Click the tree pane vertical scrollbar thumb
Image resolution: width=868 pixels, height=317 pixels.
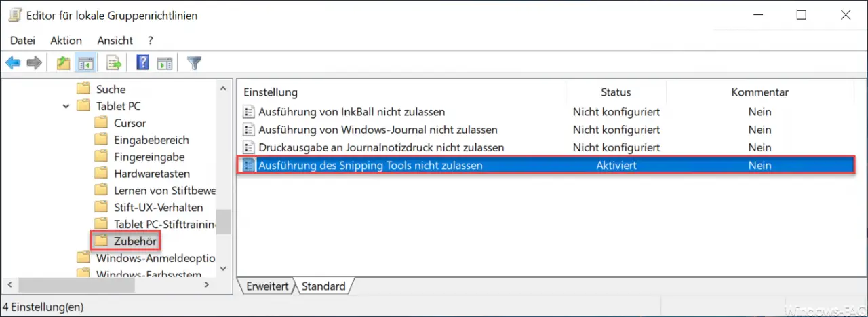223,221
